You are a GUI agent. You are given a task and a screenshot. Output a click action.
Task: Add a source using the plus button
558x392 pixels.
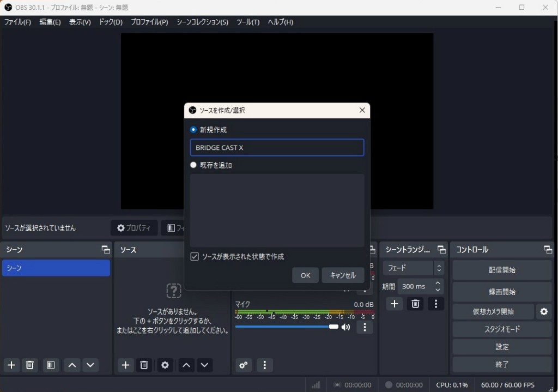[125, 365]
